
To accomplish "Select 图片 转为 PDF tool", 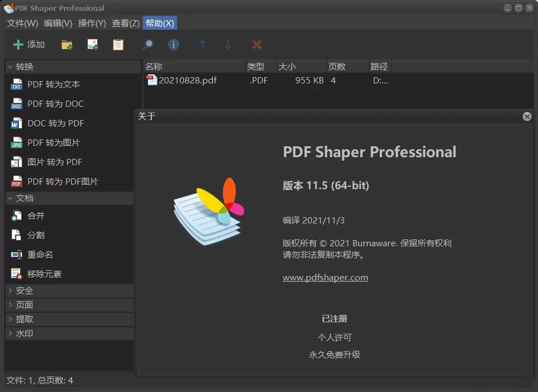I will (x=55, y=162).
